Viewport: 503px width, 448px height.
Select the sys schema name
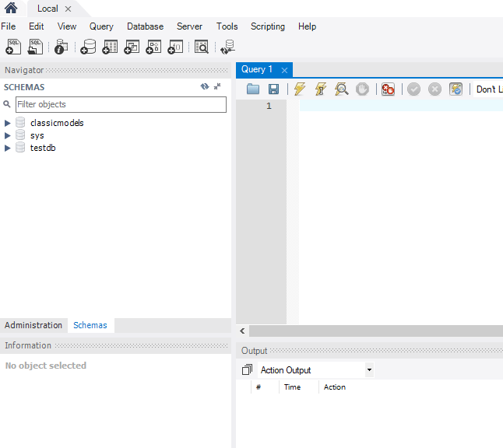37,135
